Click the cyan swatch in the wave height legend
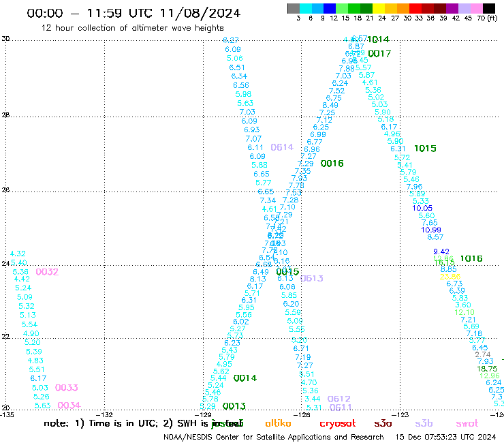The width and height of the screenshot is (504, 443). tap(306, 8)
